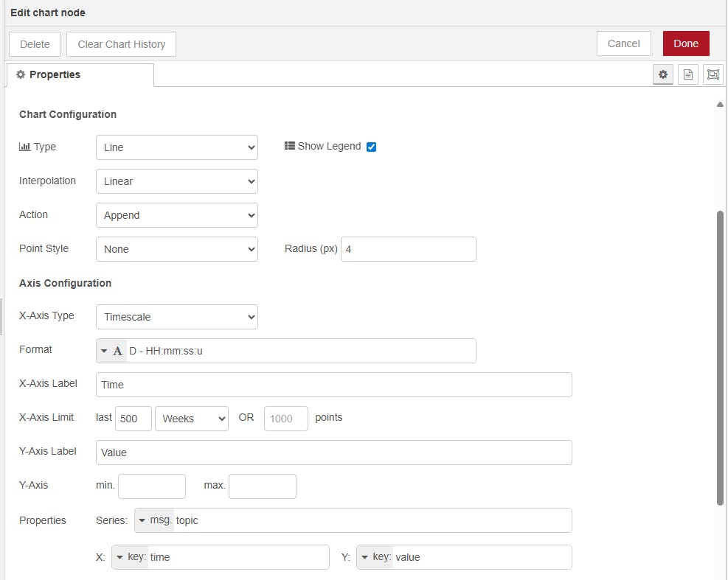Viewport: 728px width, 580px height.
Task: Open the chart Type dropdown
Action: tap(177, 147)
